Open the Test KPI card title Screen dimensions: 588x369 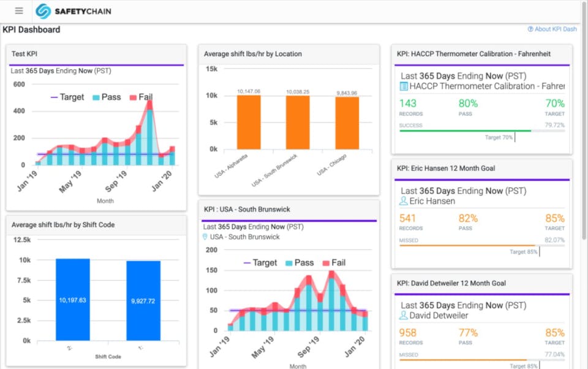(x=24, y=54)
